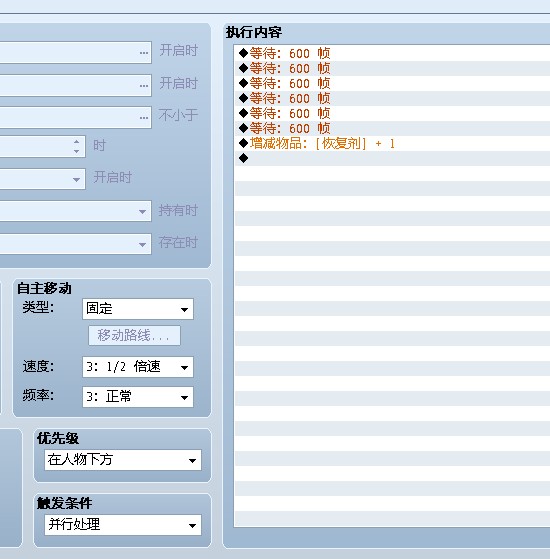Expand the 优先级 dropdown showing 在人物下方
The width and height of the screenshot is (550, 559).
[x=123, y=460]
